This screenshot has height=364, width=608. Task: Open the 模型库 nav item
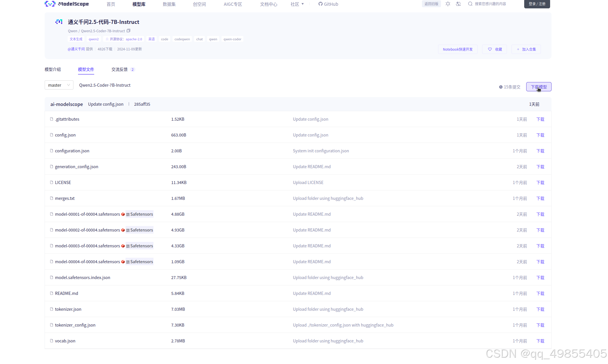139,4
